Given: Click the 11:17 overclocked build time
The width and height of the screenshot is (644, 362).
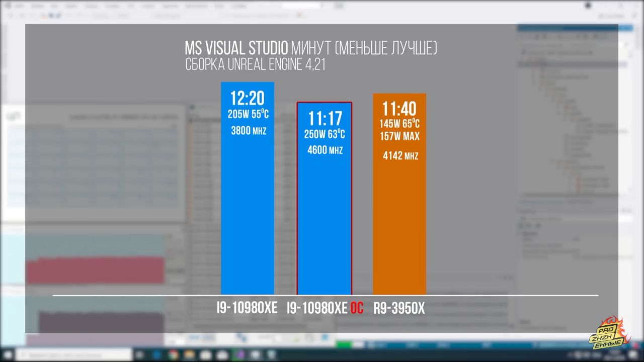Looking at the screenshot, I should [325, 119].
